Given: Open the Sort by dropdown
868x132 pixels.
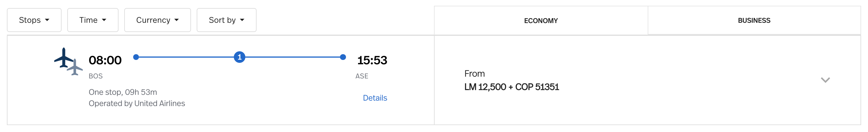Looking at the screenshot, I should [226, 20].
